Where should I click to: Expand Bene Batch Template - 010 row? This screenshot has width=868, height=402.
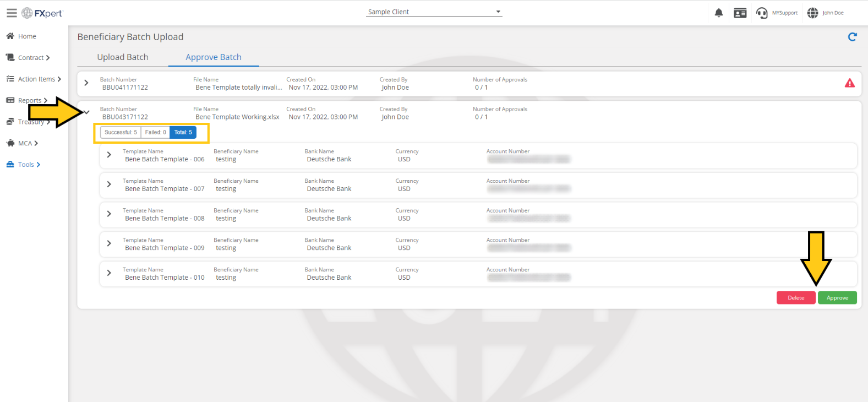(x=109, y=273)
